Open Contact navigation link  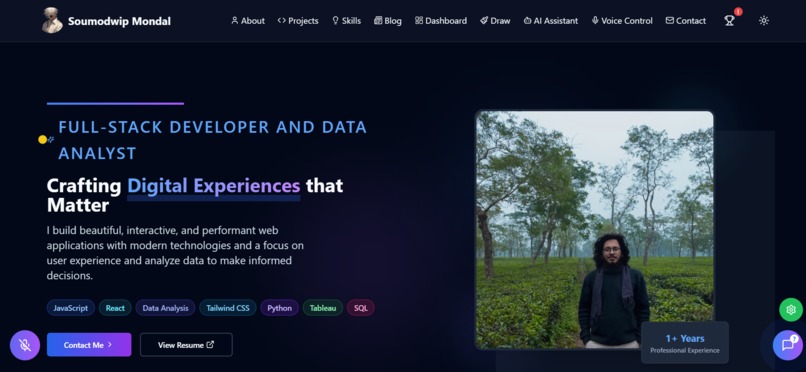click(x=686, y=21)
